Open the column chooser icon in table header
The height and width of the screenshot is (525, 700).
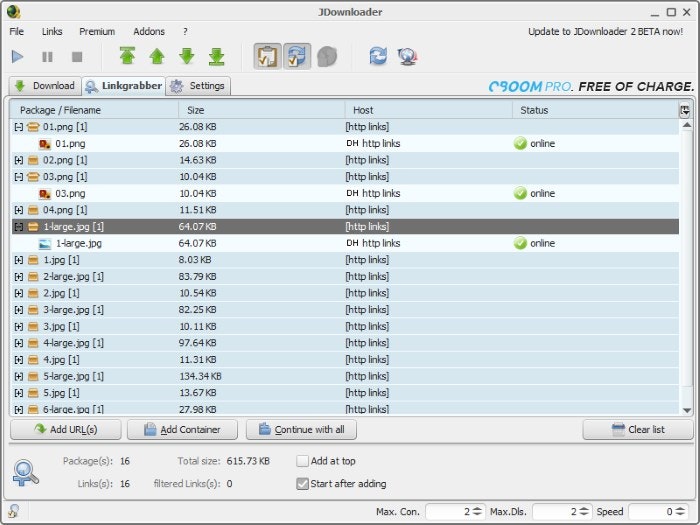[x=684, y=110]
